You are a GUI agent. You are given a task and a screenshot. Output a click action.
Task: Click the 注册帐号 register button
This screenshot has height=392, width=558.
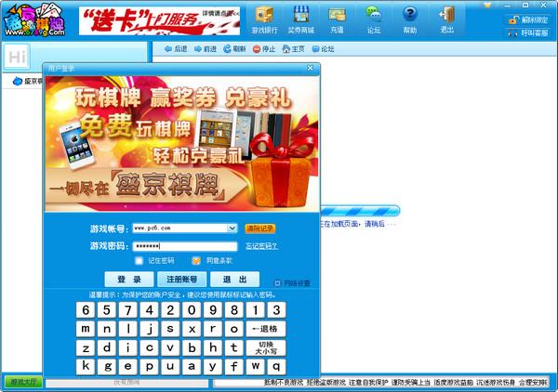click(182, 280)
